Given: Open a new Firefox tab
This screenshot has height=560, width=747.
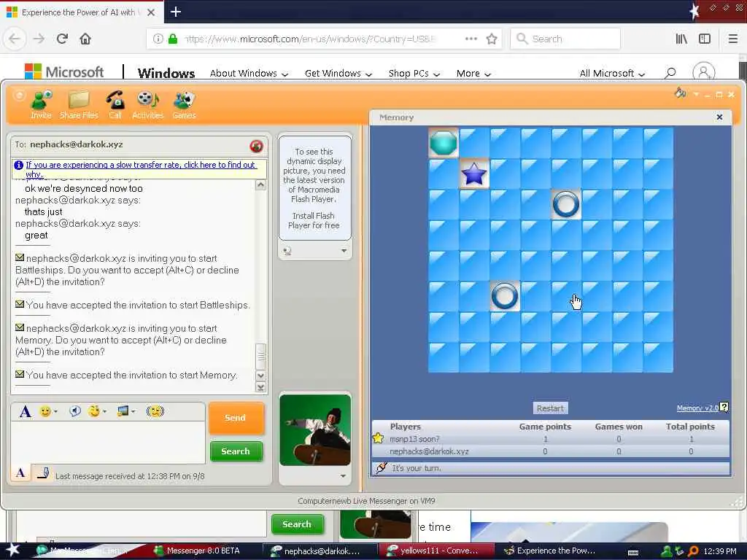Looking at the screenshot, I should point(175,12).
